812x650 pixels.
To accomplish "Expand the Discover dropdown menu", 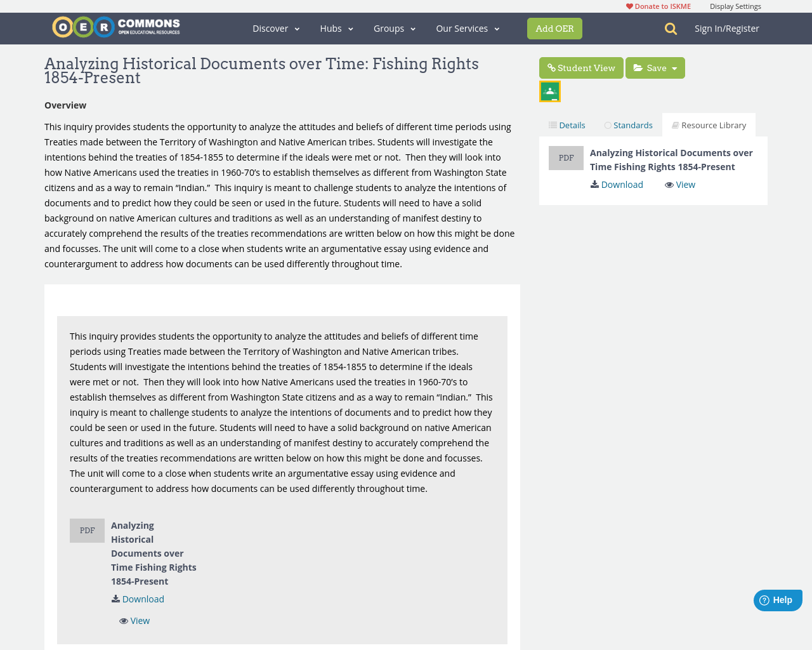I will coord(276,29).
